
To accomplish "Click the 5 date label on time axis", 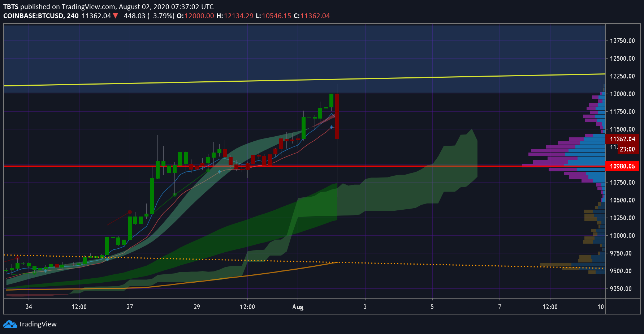I will tap(432, 307).
